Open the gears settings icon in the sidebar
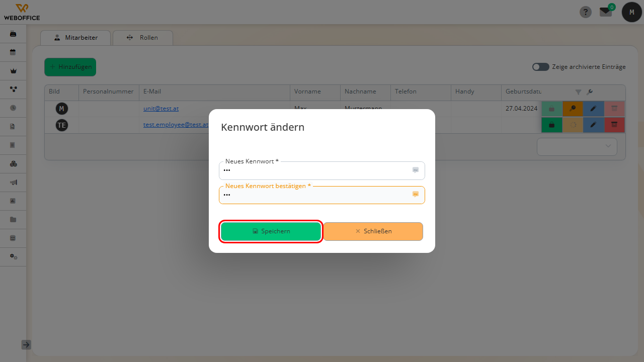Screen dimensions: 644x362 click(13, 256)
